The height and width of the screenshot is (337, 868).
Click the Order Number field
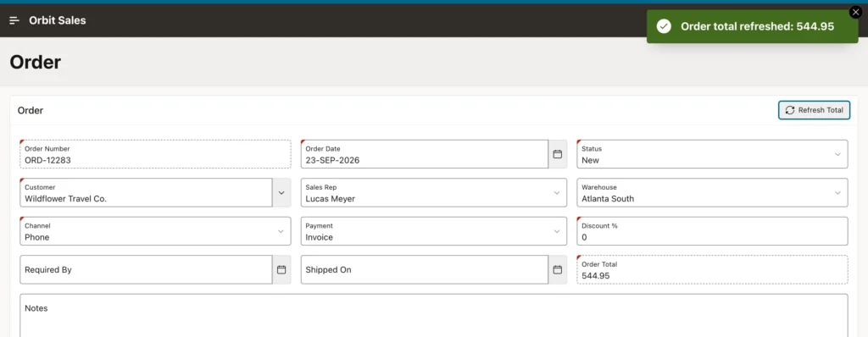[155, 154]
